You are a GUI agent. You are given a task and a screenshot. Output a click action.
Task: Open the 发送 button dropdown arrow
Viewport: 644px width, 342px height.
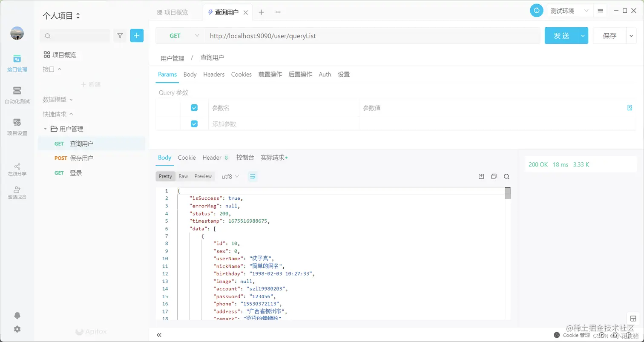click(583, 36)
